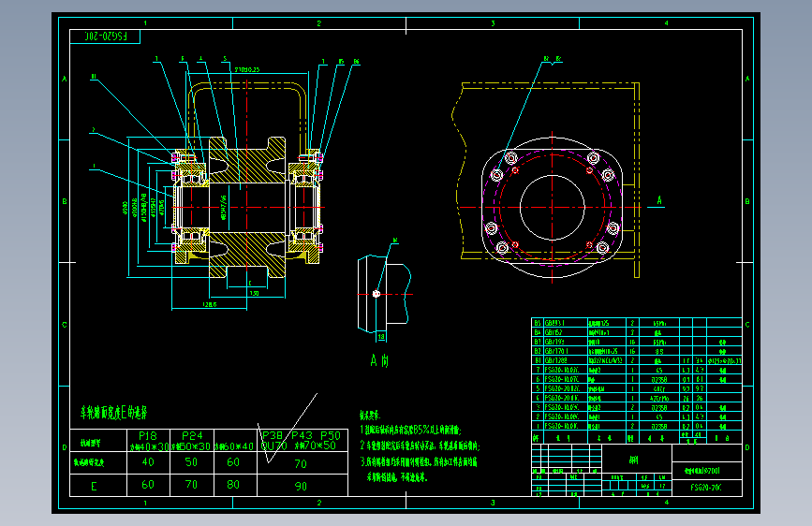Screen dimensions: 812x526
Task: Click the B5 balloon label above left view
Action: click(341, 62)
